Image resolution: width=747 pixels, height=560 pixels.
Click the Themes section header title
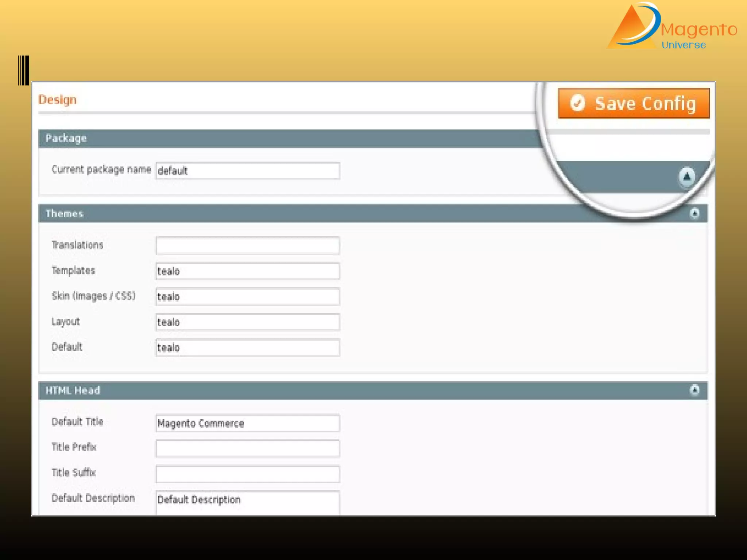[x=65, y=214]
